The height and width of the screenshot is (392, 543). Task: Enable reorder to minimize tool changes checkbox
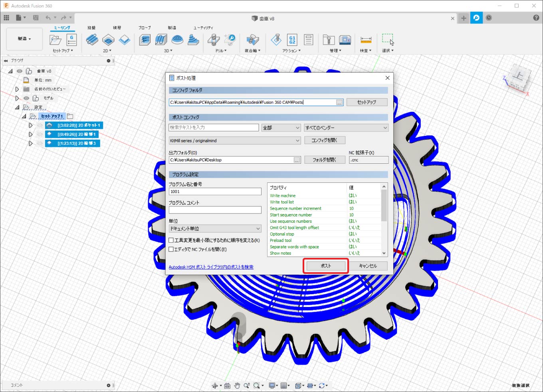click(x=171, y=240)
